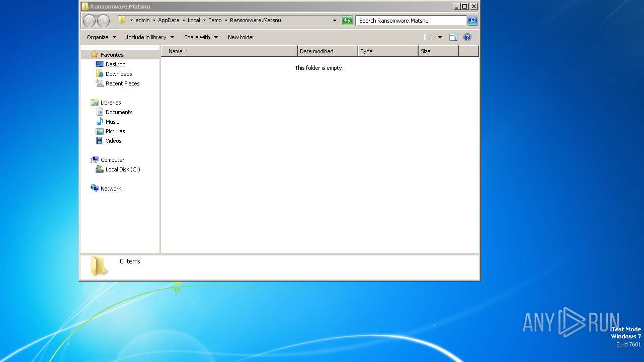This screenshot has width=644, height=362.
Task: Open Recent Places in the sidebar
Action: [x=122, y=83]
